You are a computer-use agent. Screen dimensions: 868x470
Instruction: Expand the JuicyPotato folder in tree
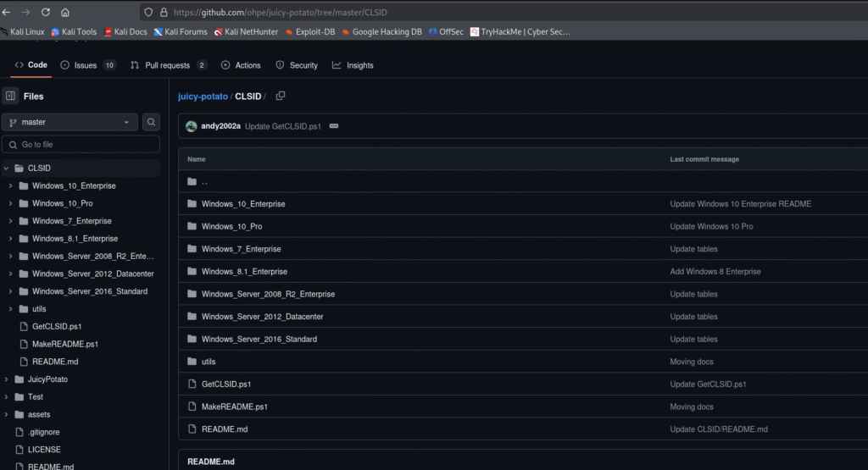point(6,379)
